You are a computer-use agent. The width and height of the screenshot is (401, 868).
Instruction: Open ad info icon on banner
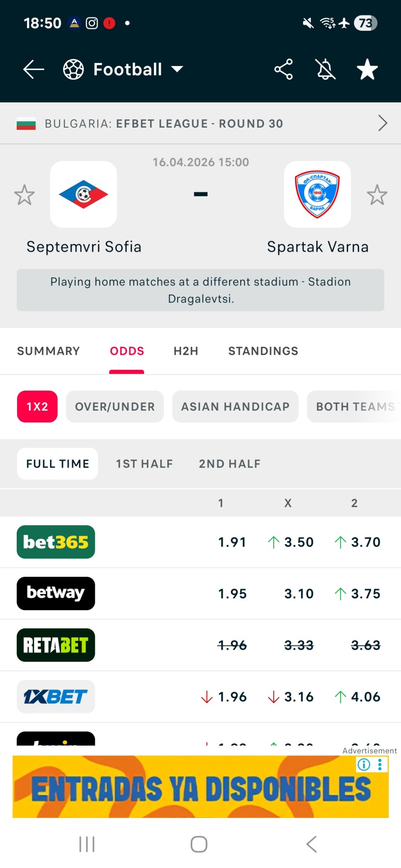coord(364,765)
